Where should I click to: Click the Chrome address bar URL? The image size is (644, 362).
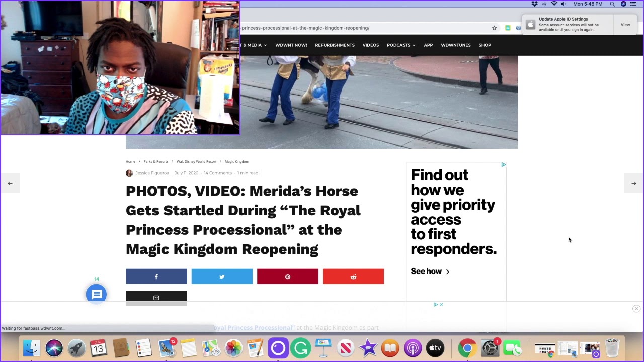pyautogui.click(x=305, y=28)
